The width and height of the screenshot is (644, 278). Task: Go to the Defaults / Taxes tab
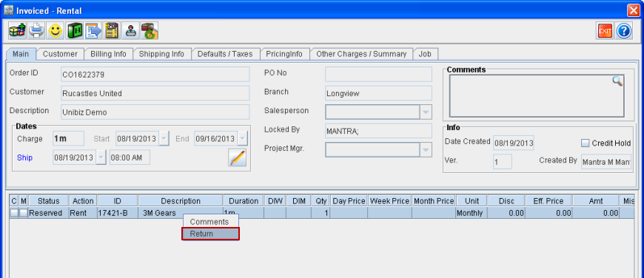click(x=225, y=54)
